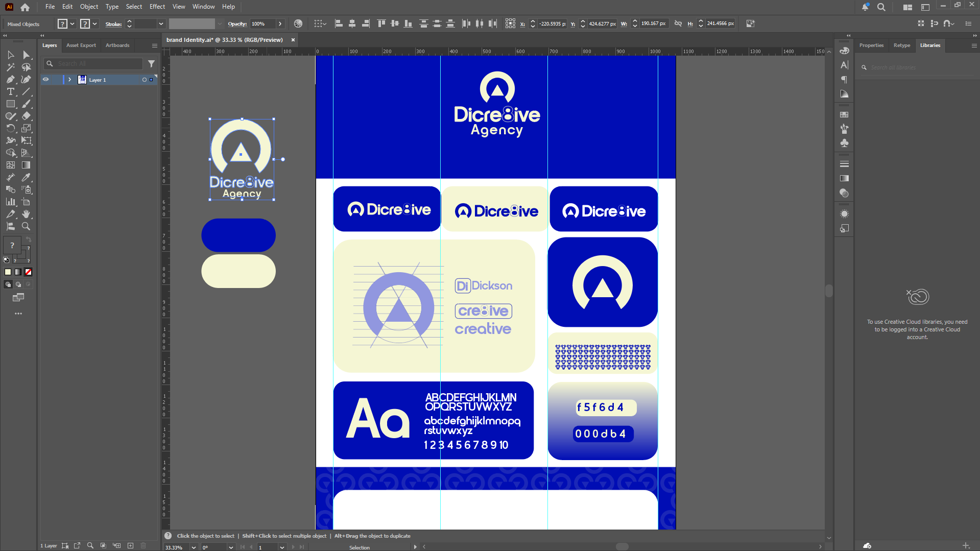980x551 pixels.
Task: Select the Shape Builder tool
Action: coord(11,153)
